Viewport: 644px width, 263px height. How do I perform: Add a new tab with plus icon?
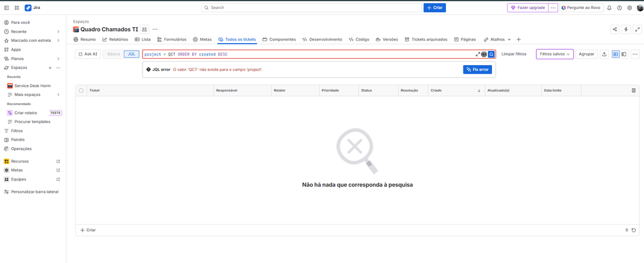pyautogui.click(x=518, y=39)
